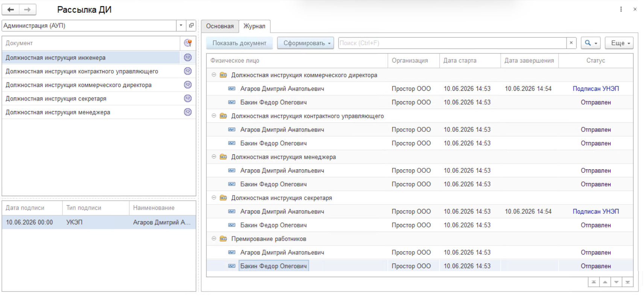Sort by the Статус column header
644x302 pixels.
[596, 61]
